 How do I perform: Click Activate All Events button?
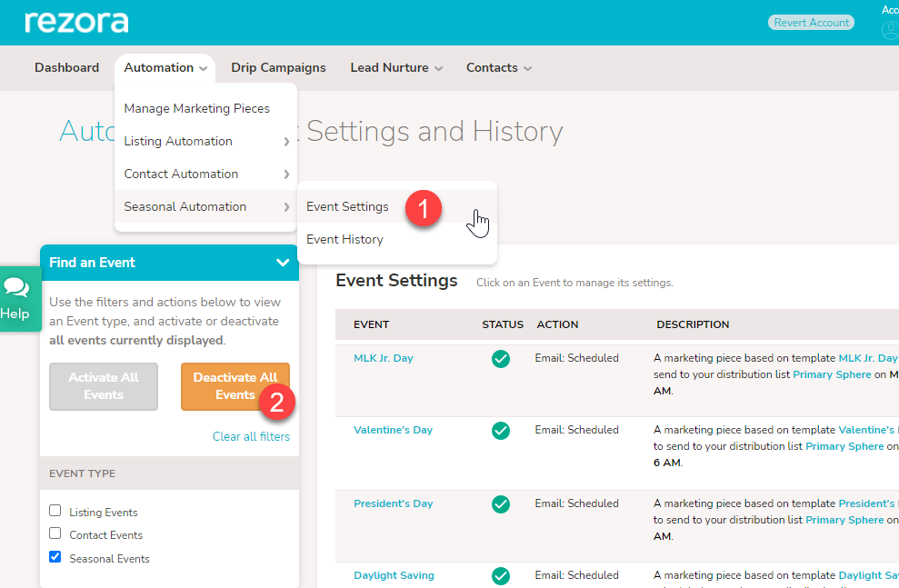(x=104, y=386)
